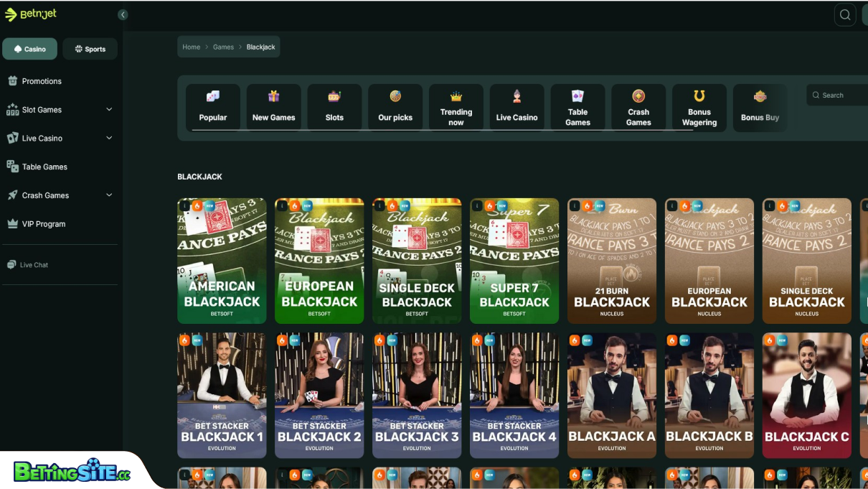Collapse the sidebar with the left arrow
Screen dimensions: 868x489
tap(123, 14)
